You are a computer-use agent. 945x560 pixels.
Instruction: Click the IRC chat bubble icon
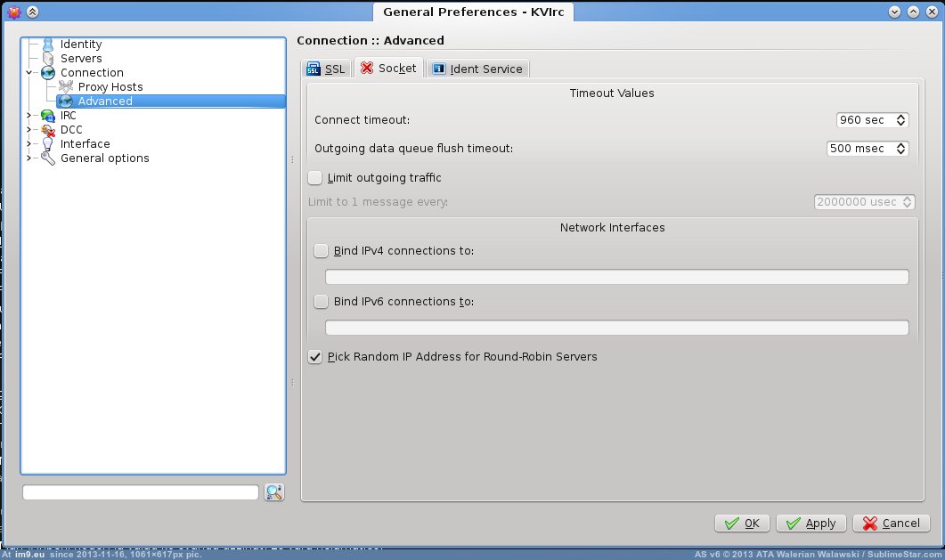[x=47, y=116]
